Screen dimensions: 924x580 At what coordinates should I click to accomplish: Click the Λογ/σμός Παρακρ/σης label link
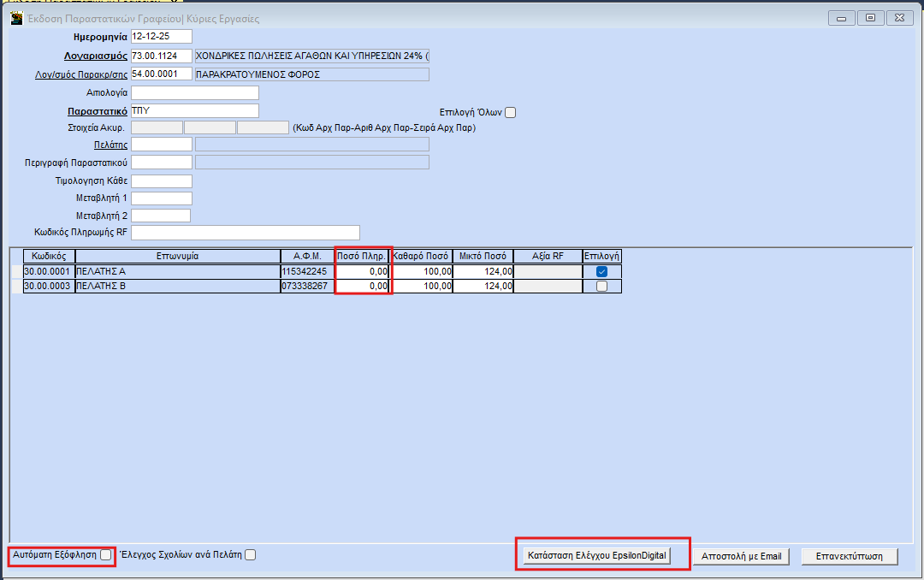[80, 74]
